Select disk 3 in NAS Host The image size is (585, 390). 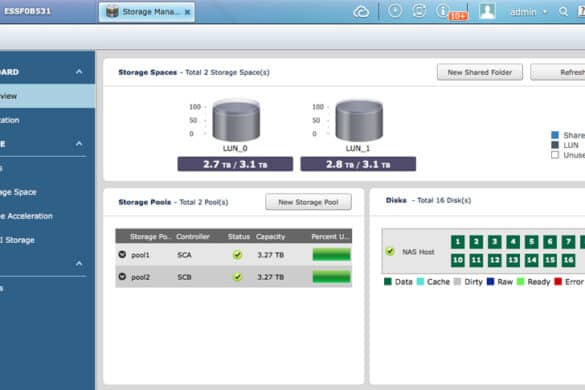[494, 242]
